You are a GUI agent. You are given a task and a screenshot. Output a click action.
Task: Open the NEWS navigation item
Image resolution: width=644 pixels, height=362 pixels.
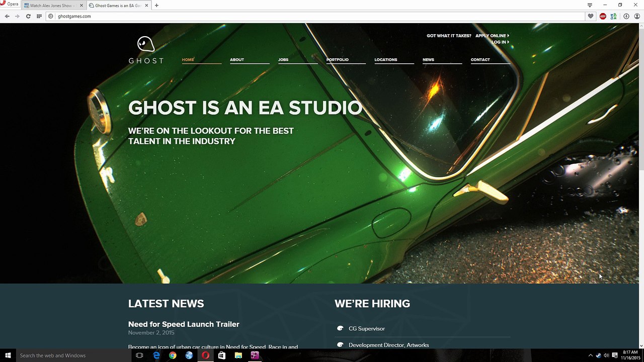428,60
